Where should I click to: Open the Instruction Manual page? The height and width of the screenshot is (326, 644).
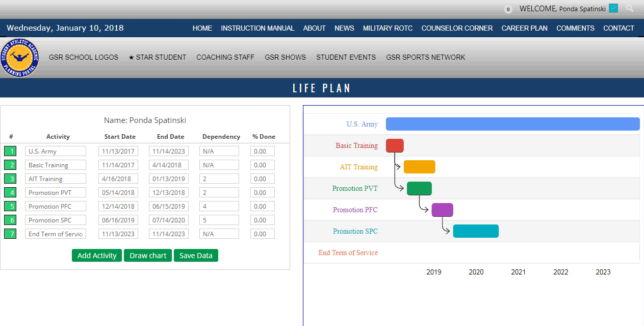tap(257, 28)
